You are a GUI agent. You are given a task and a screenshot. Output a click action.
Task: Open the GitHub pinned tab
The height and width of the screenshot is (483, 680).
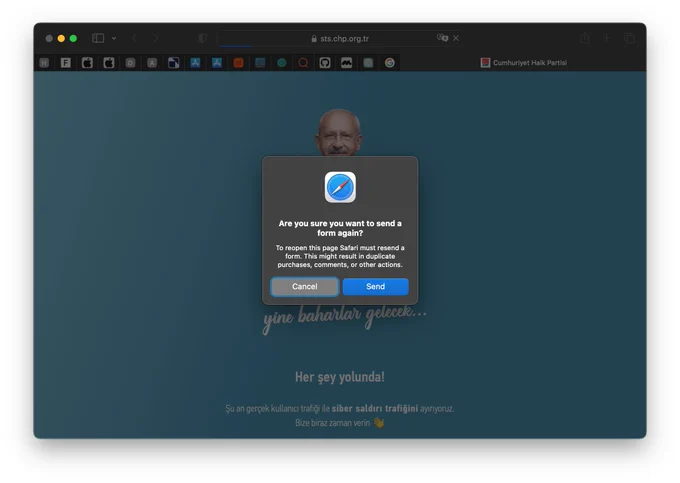tap(325, 63)
